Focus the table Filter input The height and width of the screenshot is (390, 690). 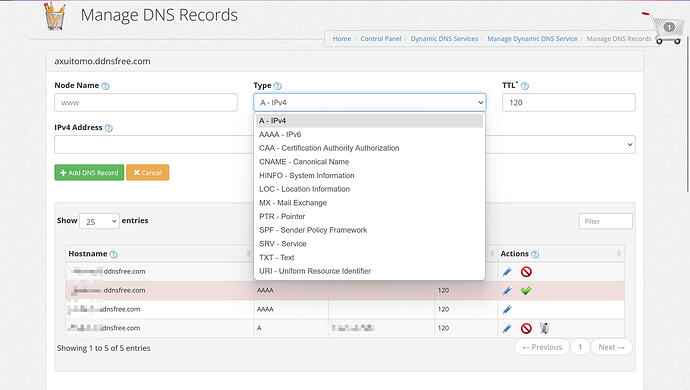tap(606, 221)
